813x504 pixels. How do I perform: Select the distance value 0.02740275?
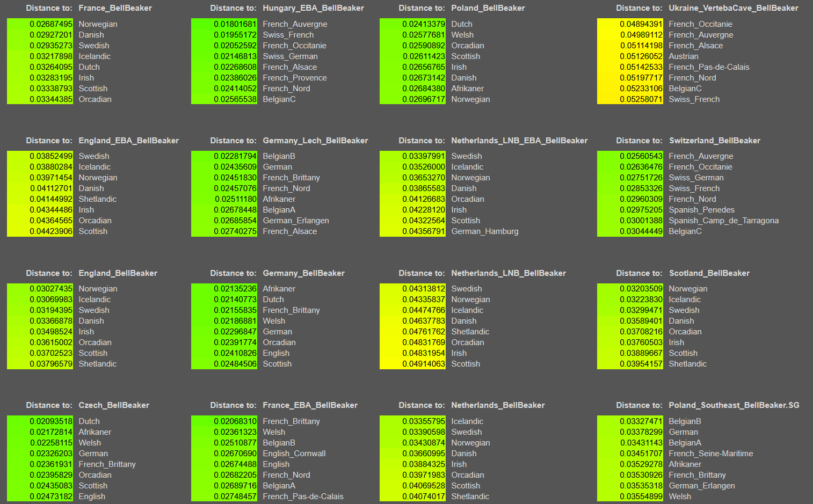pyautogui.click(x=235, y=231)
